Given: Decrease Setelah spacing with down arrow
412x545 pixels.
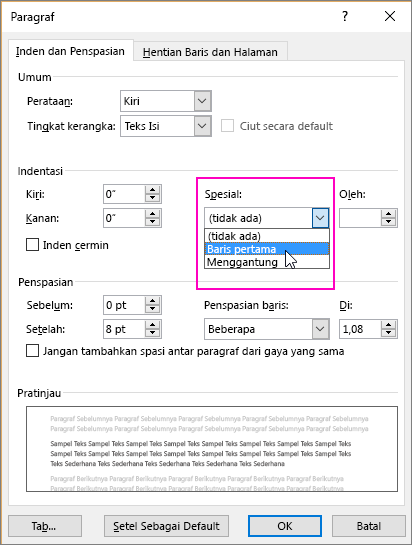Looking at the screenshot, I should pyautogui.click(x=152, y=333).
